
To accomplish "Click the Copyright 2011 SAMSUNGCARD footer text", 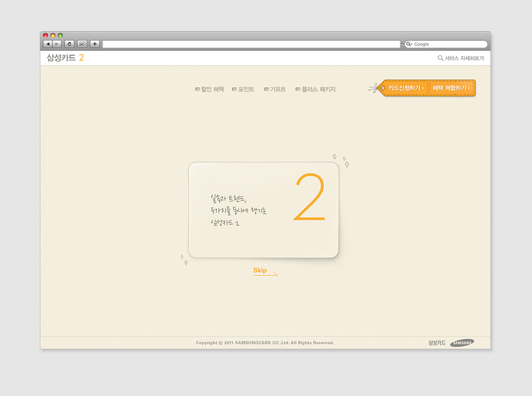I will (265, 343).
